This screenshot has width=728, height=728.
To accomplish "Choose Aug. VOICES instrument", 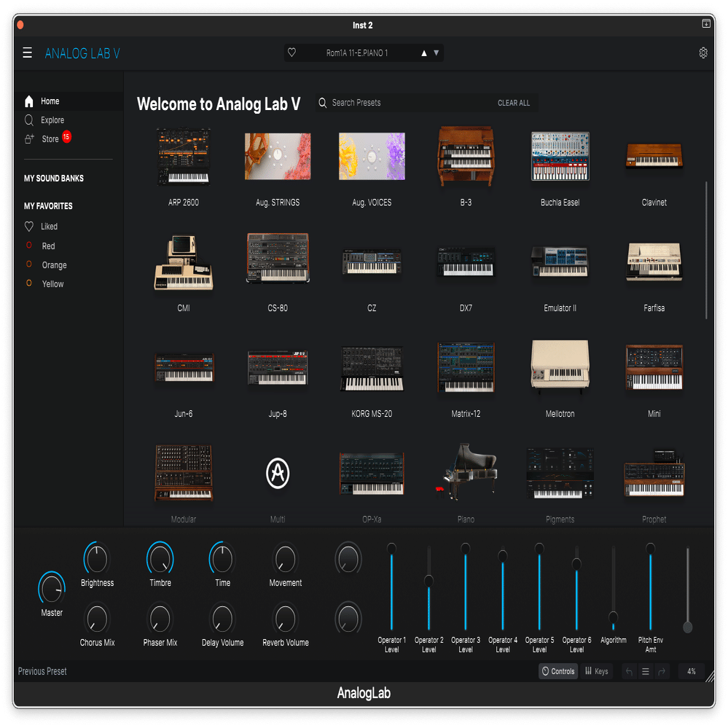I will [372, 157].
